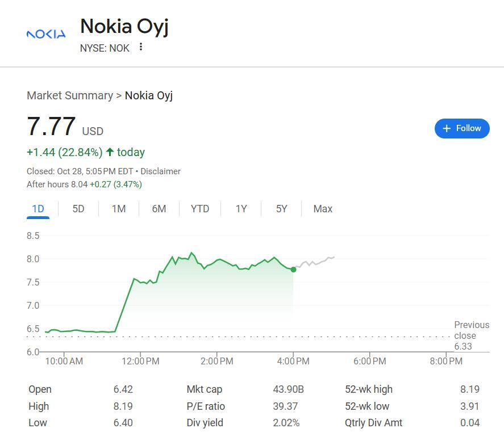Image resolution: width=504 pixels, height=441 pixels.
Task: Switch to the 6M chart tab
Action: tap(159, 209)
